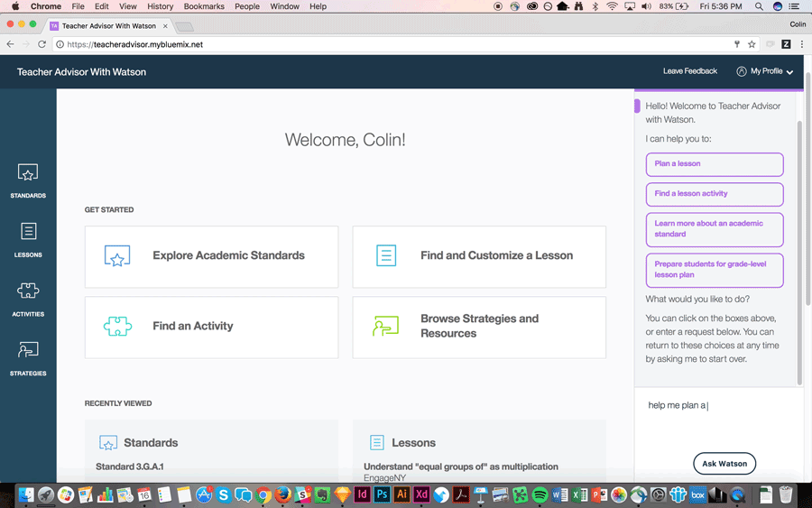The image size is (812, 508).
Task: Click the Colin profile button in Chrome
Action: [x=798, y=24]
